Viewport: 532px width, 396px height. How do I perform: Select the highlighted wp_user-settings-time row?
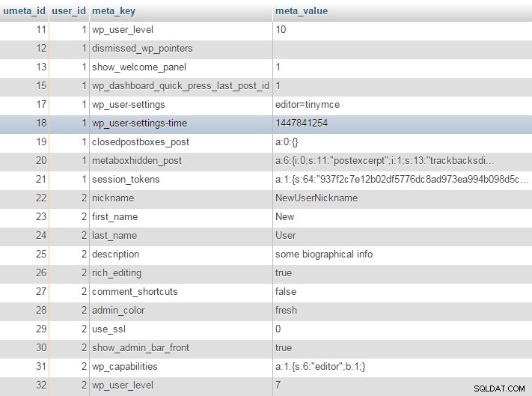pos(266,124)
